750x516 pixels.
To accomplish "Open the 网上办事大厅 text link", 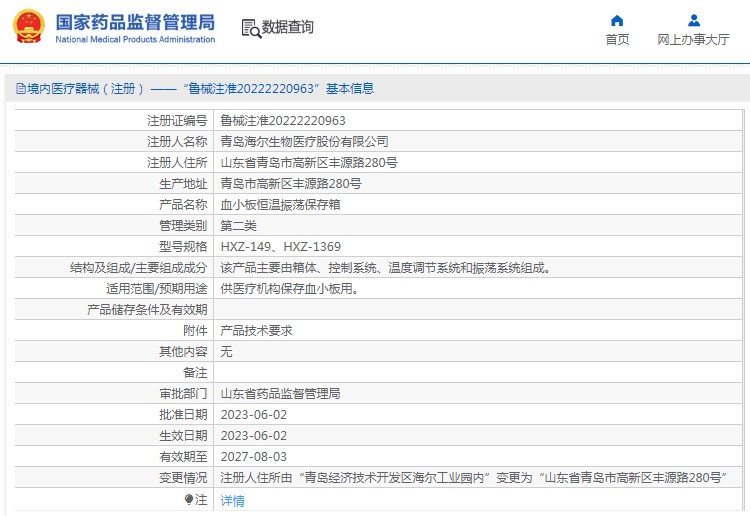I will [x=693, y=40].
